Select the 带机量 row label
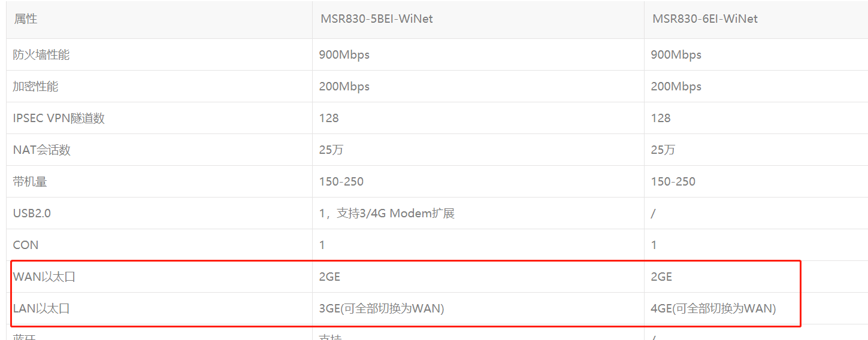The image size is (868, 340). [x=30, y=181]
